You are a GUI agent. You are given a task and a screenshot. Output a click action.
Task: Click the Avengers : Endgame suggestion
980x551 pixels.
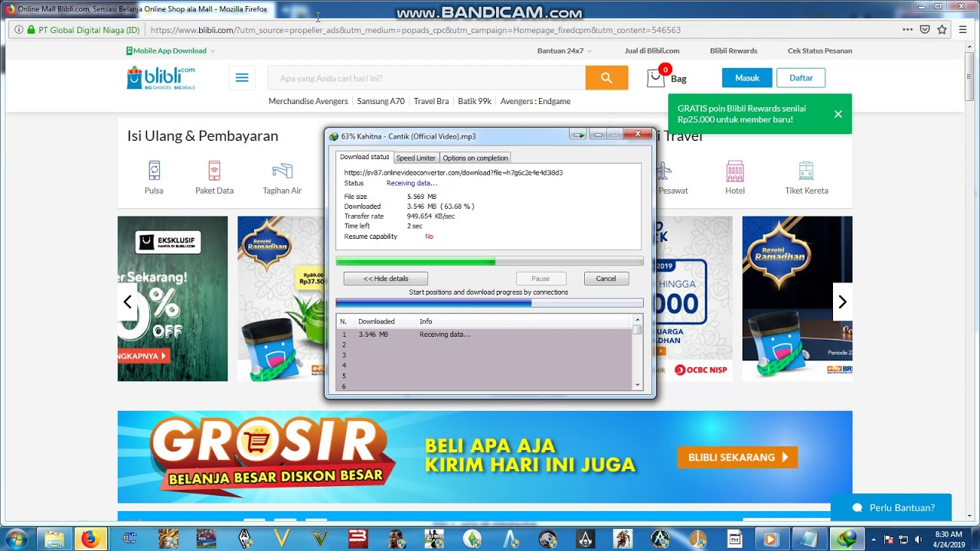535,101
